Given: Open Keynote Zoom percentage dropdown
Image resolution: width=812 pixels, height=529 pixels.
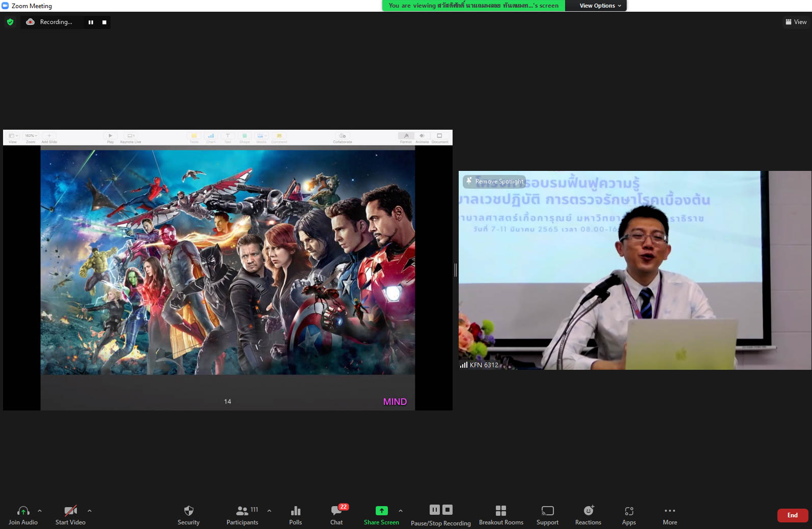Looking at the screenshot, I should coord(31,136).
